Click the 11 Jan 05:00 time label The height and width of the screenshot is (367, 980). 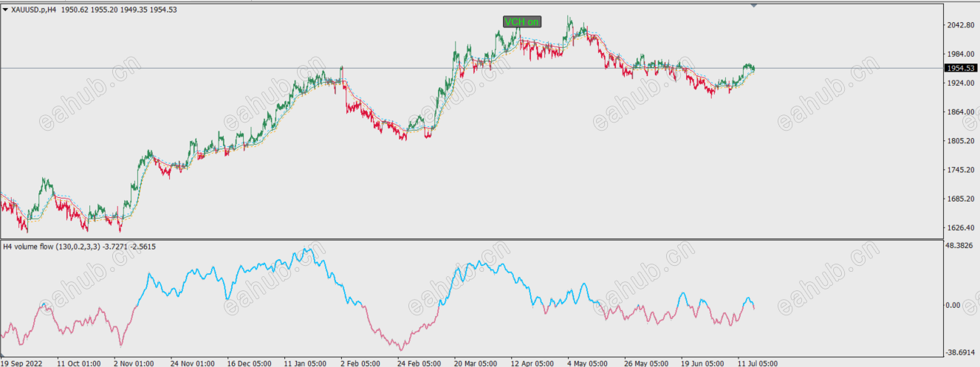pos(306,363)
